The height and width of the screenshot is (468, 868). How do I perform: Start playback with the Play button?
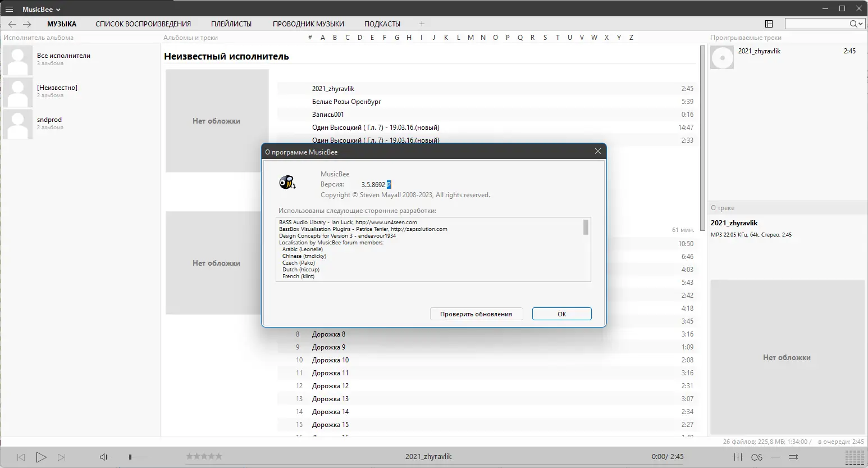(41, 457)
